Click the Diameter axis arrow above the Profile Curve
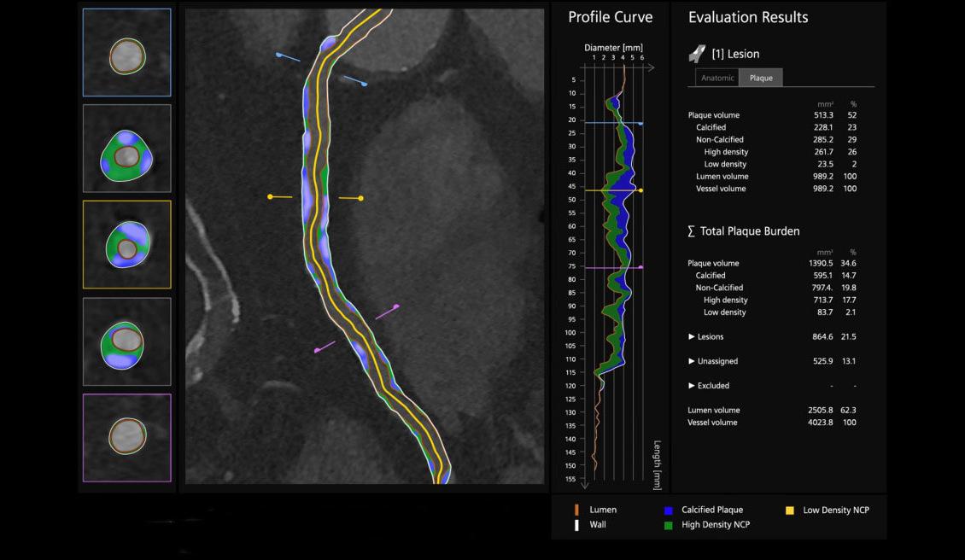The image size is (965, 560). point(650,67)
